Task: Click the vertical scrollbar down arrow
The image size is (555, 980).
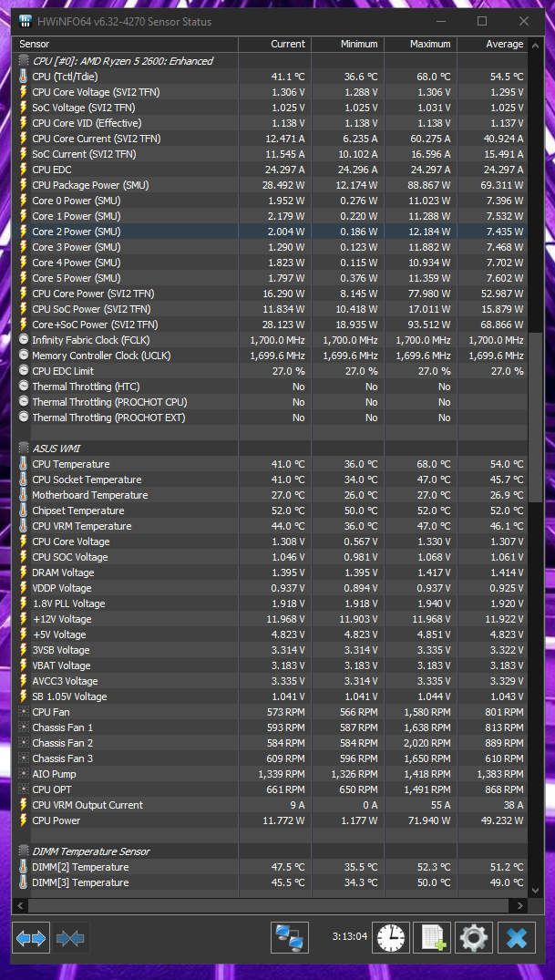Action: pyautogui.click(x=536, y=890)
